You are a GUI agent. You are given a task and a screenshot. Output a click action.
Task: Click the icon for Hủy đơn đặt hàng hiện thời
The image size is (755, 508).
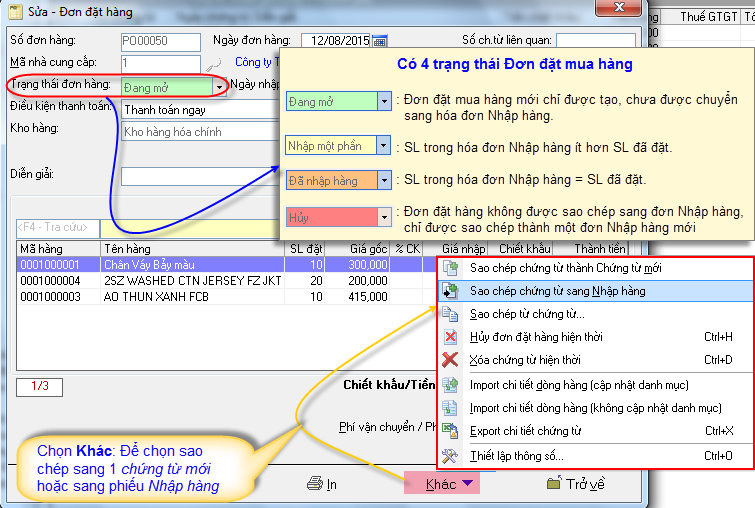[451, 336]
